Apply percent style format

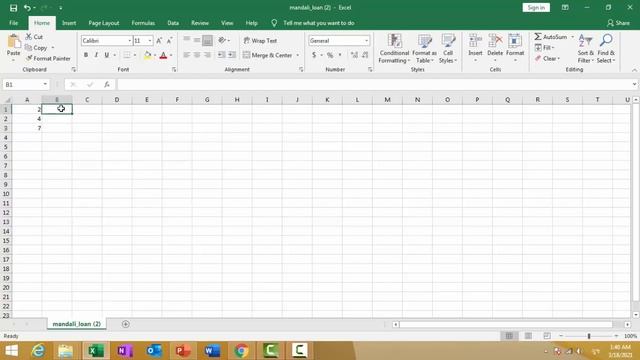(330, 55)
